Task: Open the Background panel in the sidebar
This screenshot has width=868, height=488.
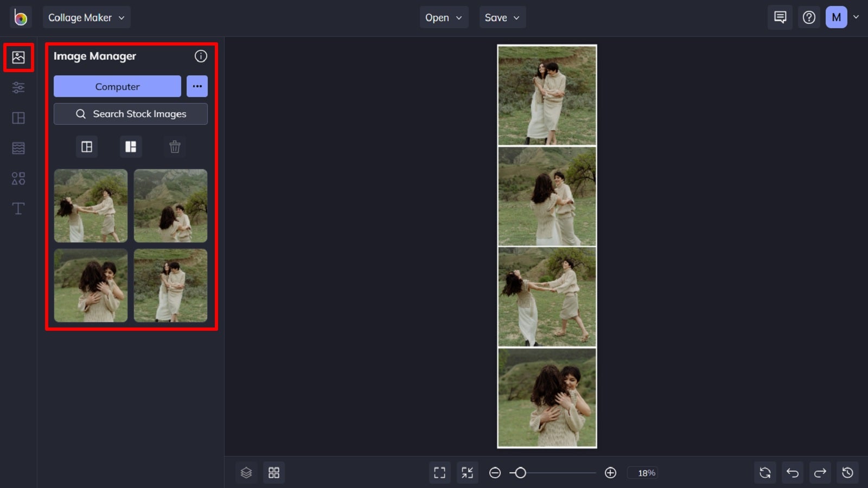Action: pyautogui.click(x=18, y=147)
